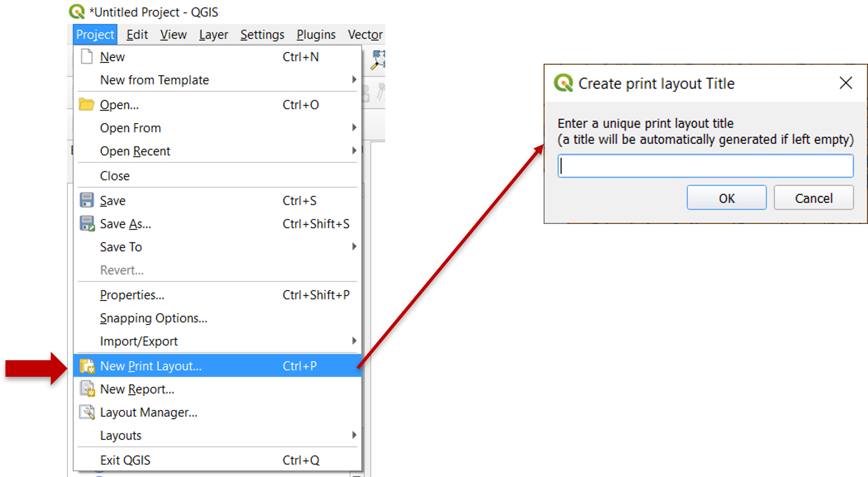
Task: Choose New Print Layout... entry
Action: click(217, 366)
